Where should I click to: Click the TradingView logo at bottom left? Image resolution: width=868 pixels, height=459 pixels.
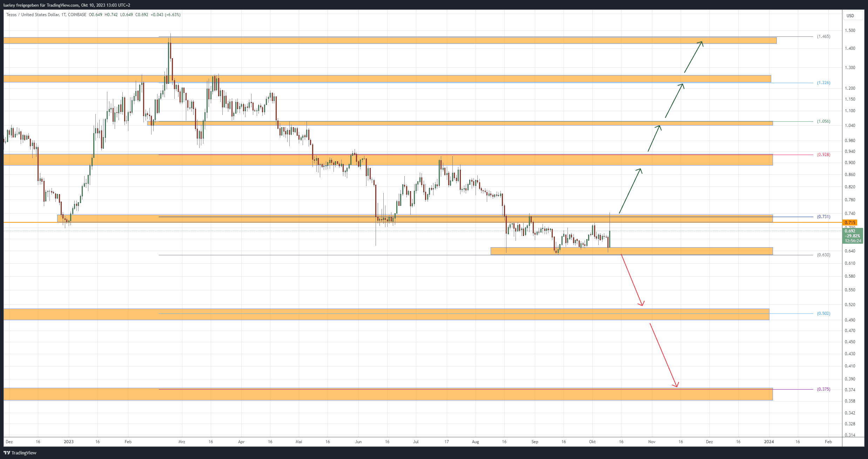point(20,453)
